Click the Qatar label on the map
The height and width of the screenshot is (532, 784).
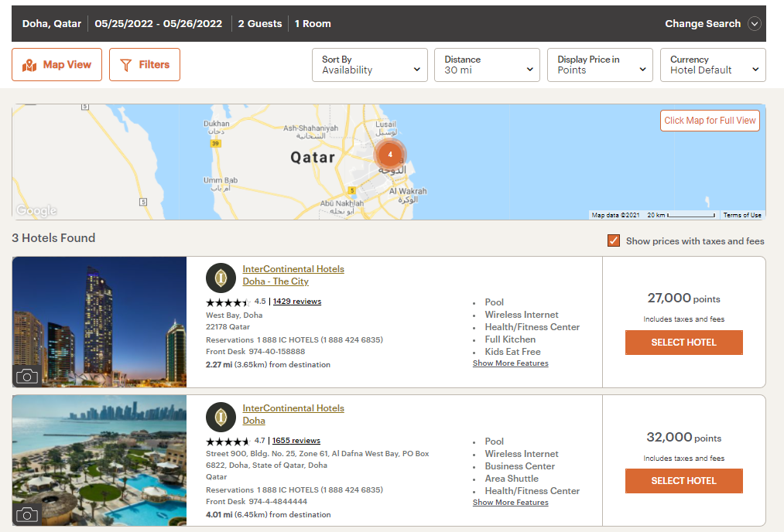pos(313,158)
